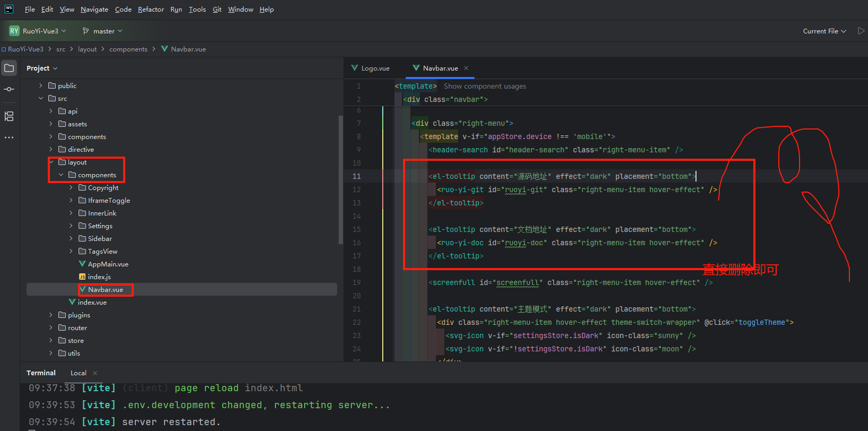This screenshot has width=868, height=431.
Task: Close the Navbar.vue editor tab
Action: pyautogui.click(x=466, y=68)
